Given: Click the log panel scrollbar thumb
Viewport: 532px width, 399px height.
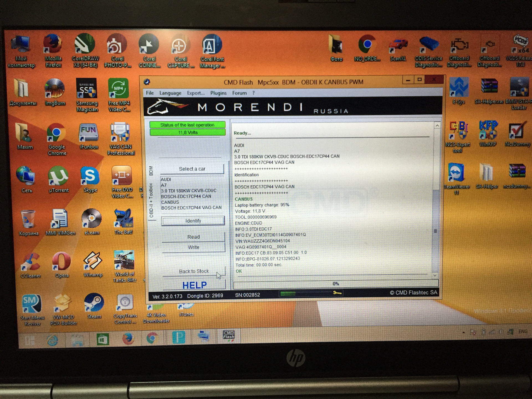Looking at the screenshot, I should pos(435,231).
